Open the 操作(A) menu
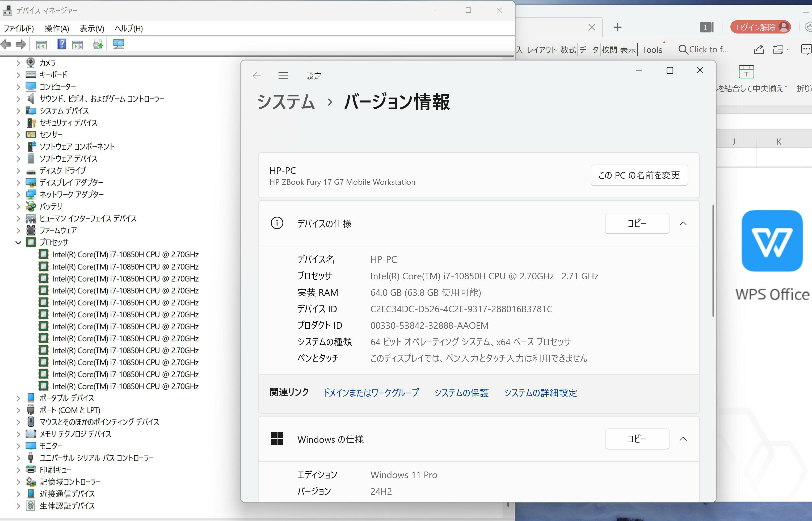Image resolution: width=812 pixels, height=521 pixels. (x=56, y=28)
